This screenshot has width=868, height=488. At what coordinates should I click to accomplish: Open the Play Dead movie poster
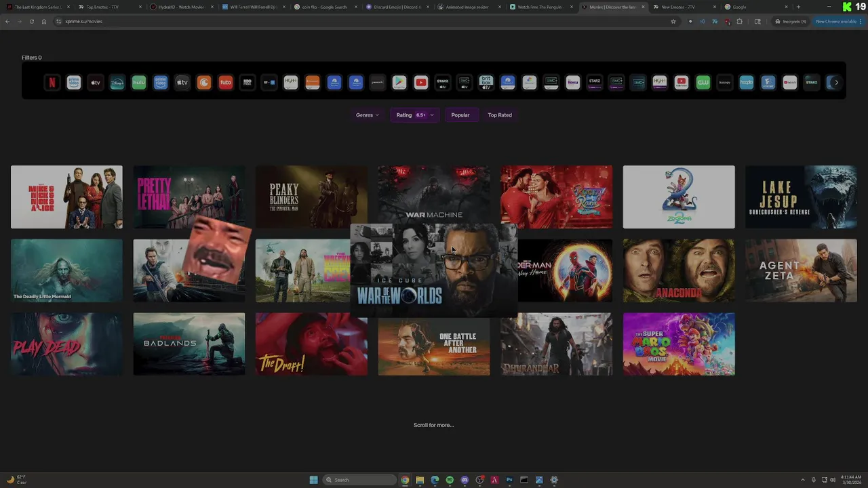pyautogui.click(x=66, y=344)
